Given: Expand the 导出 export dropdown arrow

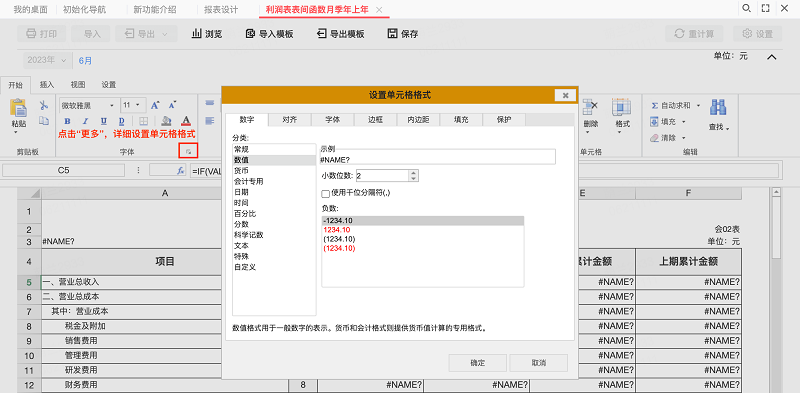Looking at the screenshot, I should pyautogui.click(x=165, y=34).
